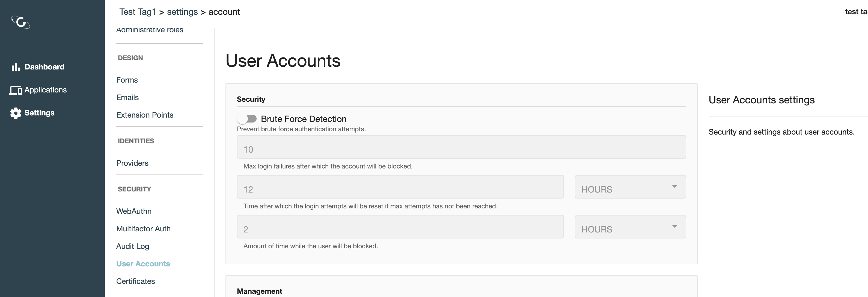The image size is (868, 297).
Task: Open the Certificates section
Action: pyautogui.click(x=135, y=281)
